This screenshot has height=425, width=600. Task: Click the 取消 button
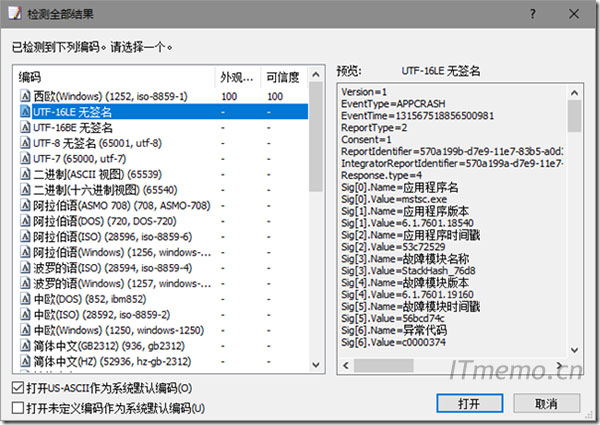(546, 404)
